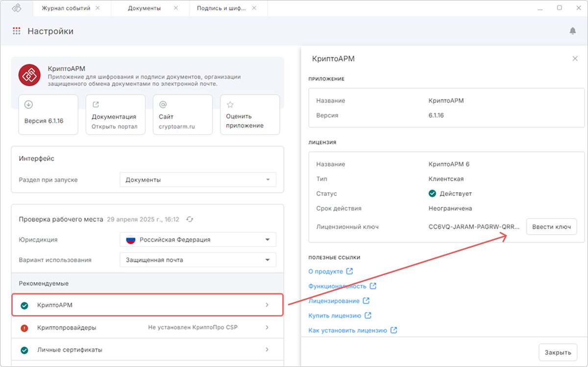Click the Срок действия field label
This screenshot has width=588, height=367.
(339, 208)
